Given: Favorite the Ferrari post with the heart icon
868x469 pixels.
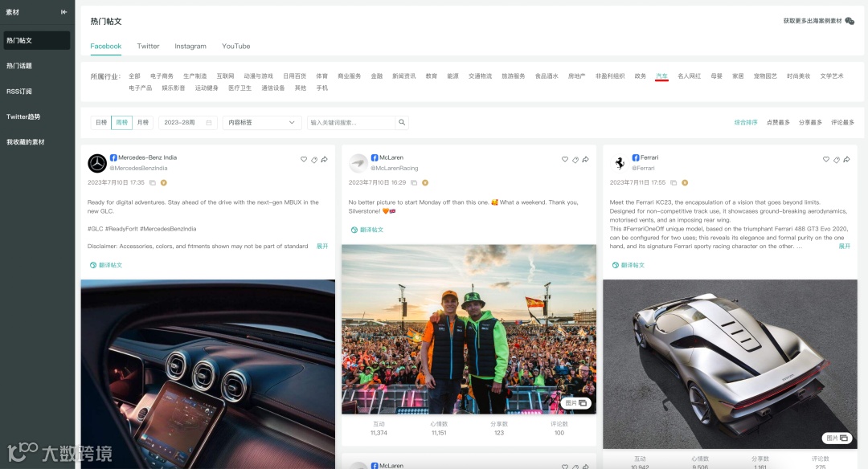Looking at the screenshot, I should tap(826, 159).
